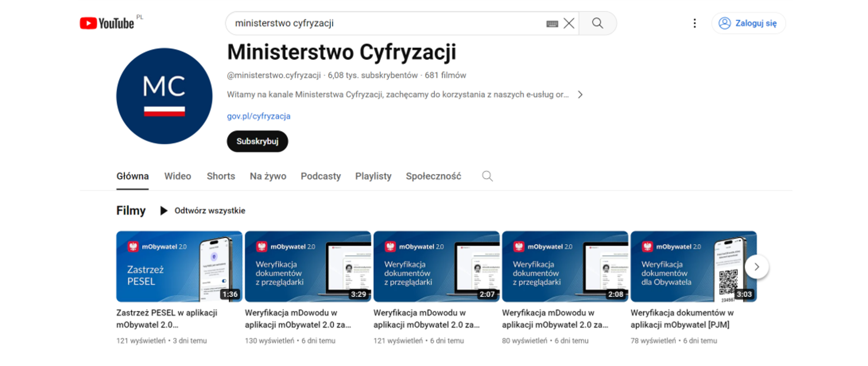
Task: Advance the video carousel with next arrow
Action: click(x=757, y=267)
